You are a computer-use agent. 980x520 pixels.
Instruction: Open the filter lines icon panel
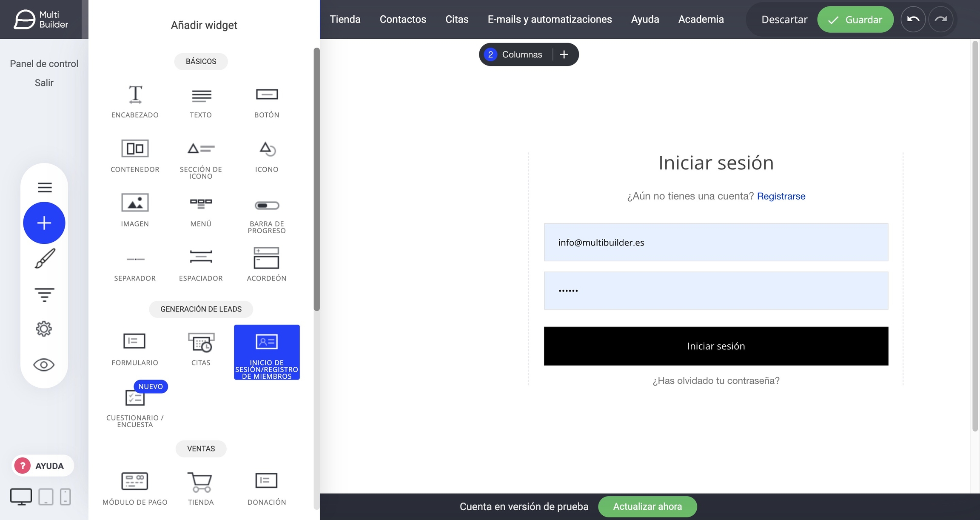pyautogui.click(x=44, y=294)
